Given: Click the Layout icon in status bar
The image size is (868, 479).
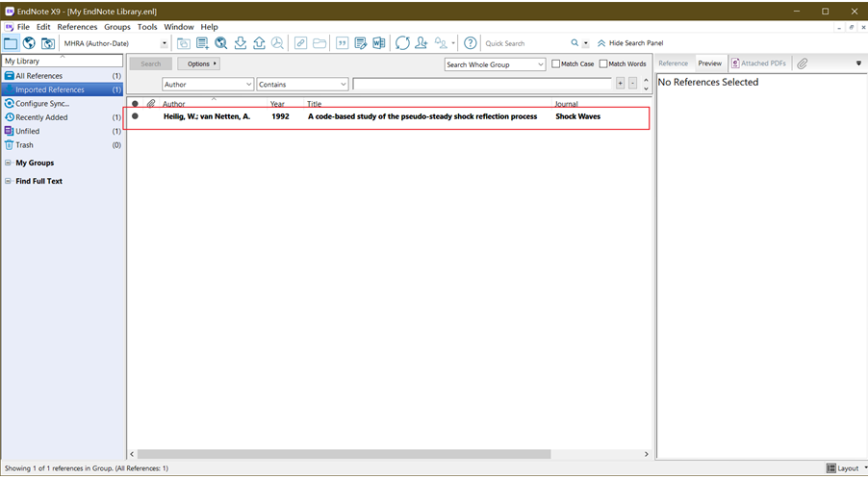Looking at the screenshot, I should [830, 468].
